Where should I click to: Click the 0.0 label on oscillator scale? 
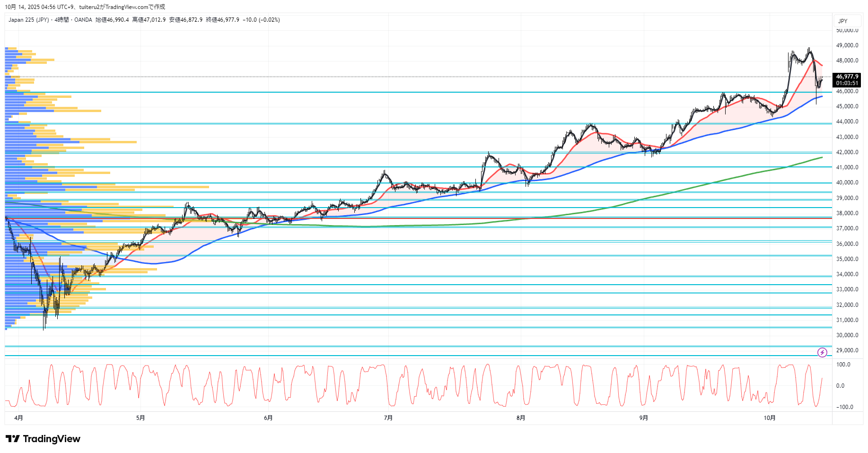click(x=840, y=386)
